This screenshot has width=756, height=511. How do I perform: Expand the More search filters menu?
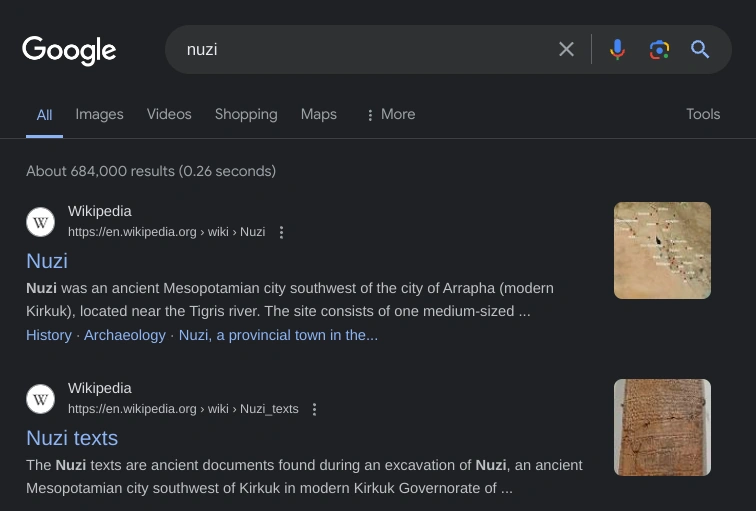390,114
